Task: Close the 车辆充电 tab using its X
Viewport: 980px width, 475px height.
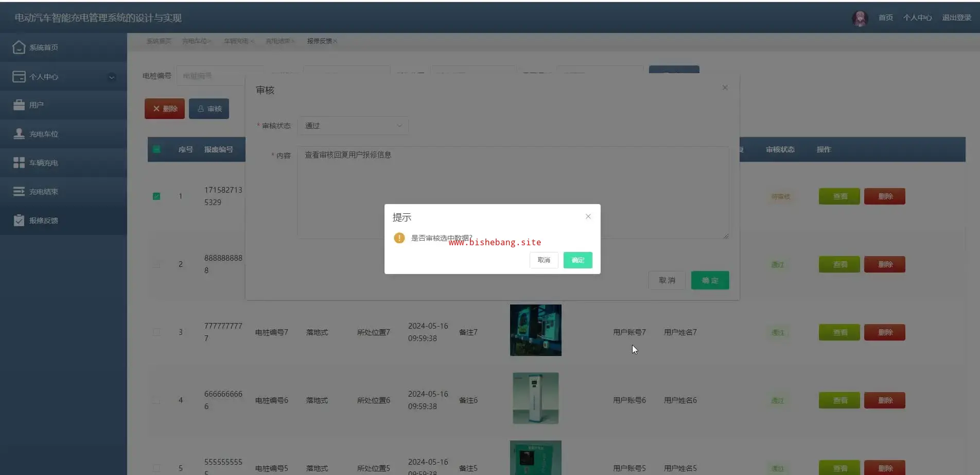Action: [x=252, y=41]
